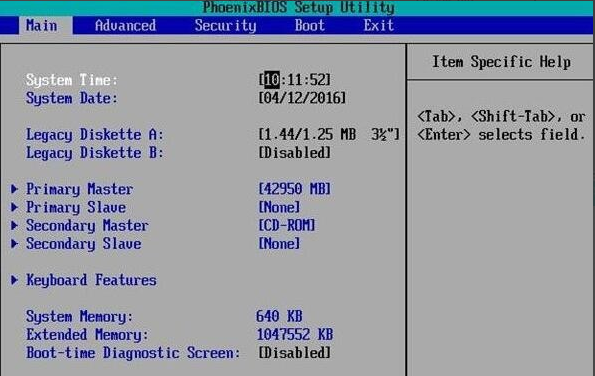
Task: Click the 1047552 KB value
Action: (295, 335)
